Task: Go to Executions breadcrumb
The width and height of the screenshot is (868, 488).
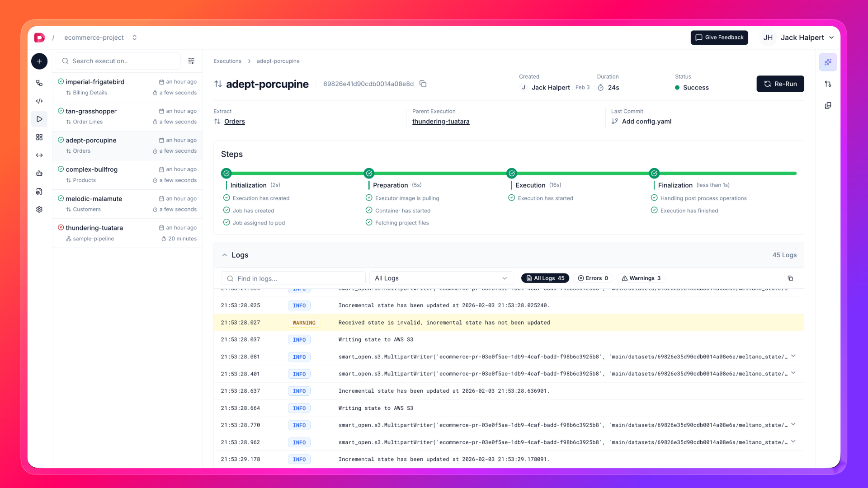Action: [227, 61]
